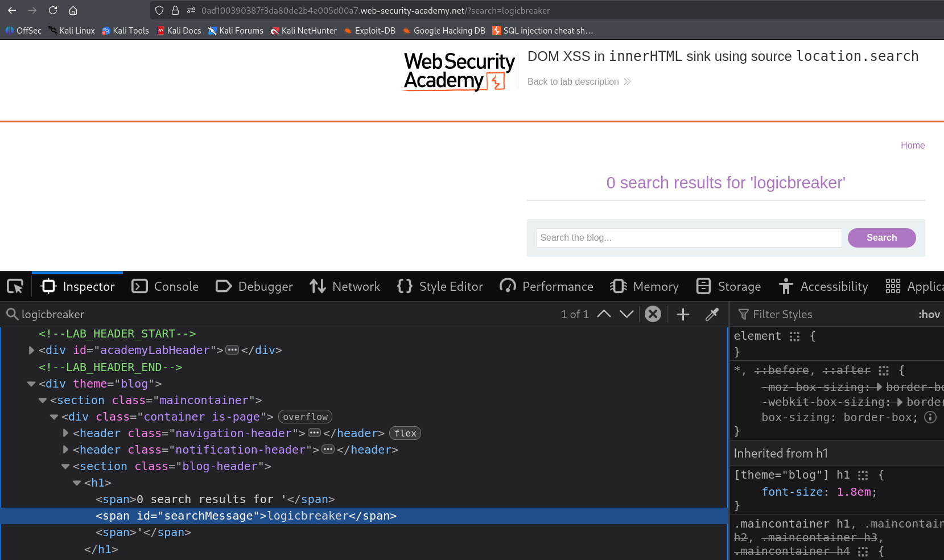Switch to the Console tab
This screenshot has width=944, height=560.
tap(165, 286)
